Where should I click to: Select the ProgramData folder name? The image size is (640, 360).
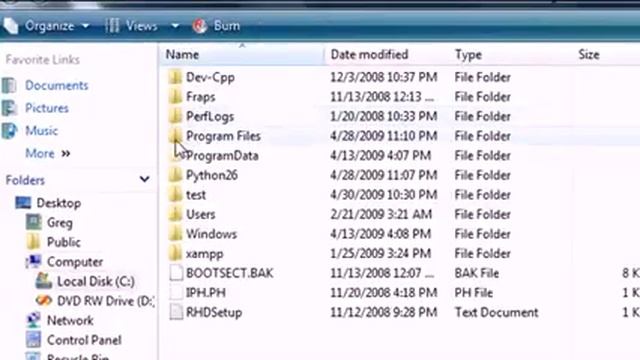coord(222,156)
